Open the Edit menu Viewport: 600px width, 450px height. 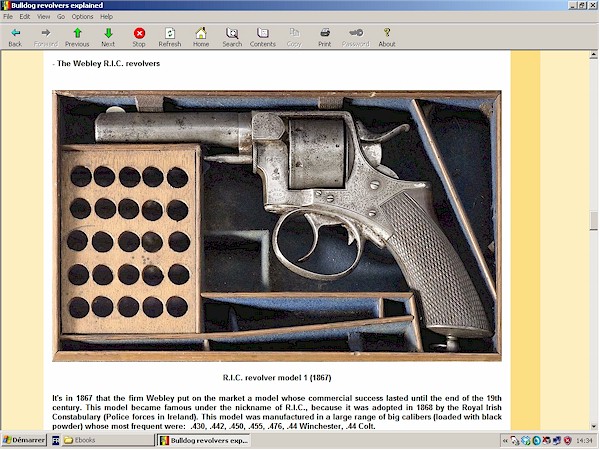[x=24, y=17]
